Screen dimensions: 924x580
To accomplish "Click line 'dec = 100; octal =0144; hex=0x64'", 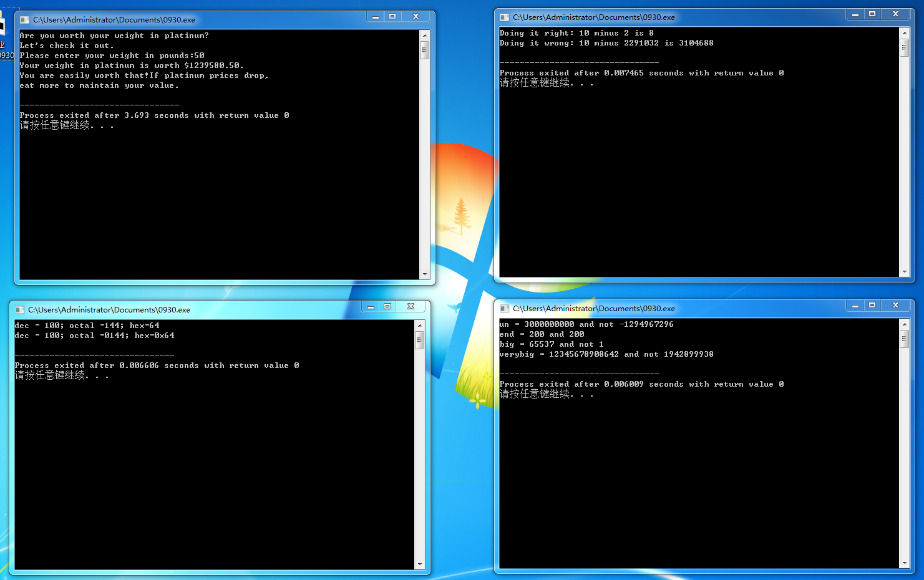I will pos(95,336).
